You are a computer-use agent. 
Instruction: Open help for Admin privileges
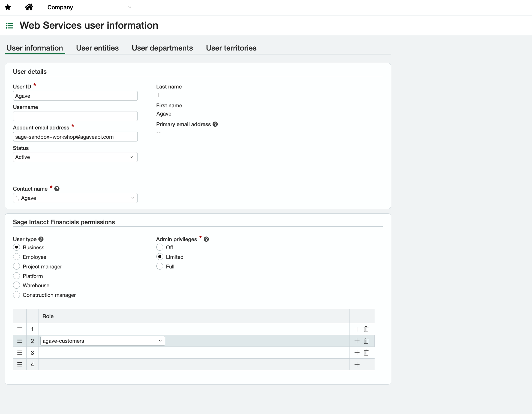[206, 239]
